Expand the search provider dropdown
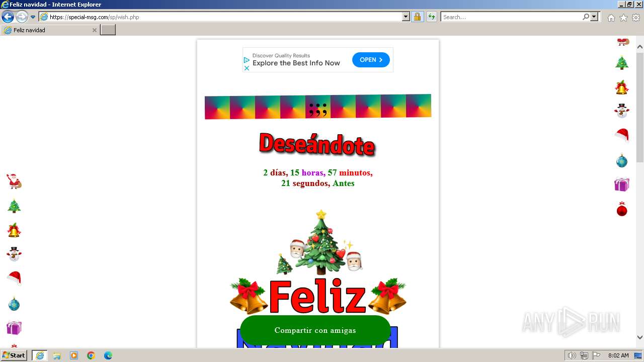Image resolution: width=644 pixels, height=362 pixels. click(595, 17)
